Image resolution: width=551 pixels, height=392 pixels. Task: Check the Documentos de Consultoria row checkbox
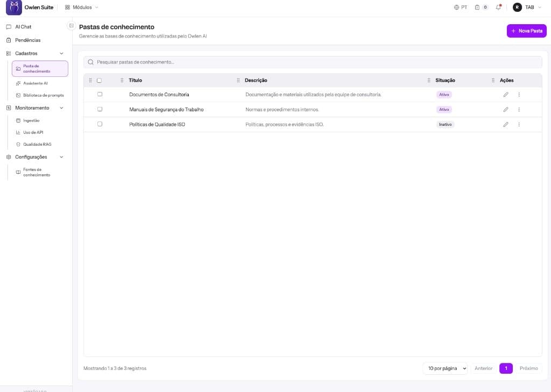coord(100,94)
